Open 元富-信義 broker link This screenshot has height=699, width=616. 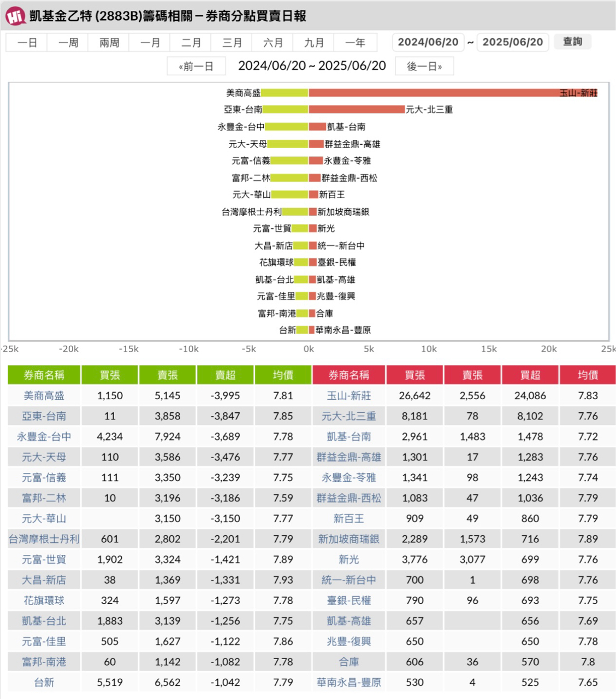pyautogui.click(x=44, y=478)
